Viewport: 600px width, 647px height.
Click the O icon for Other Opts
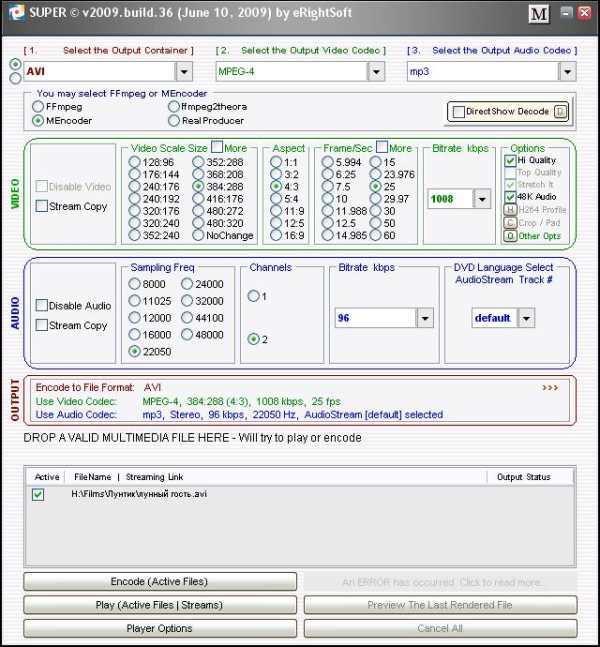[x=510, y=236]
